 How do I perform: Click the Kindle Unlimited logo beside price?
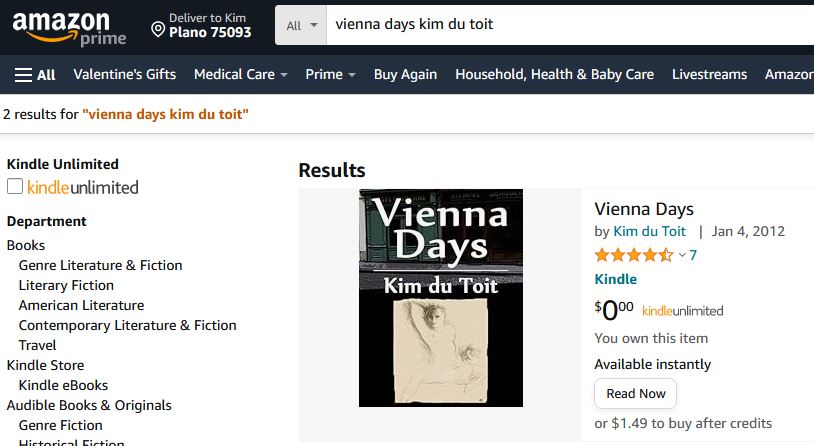pos(682,311)
